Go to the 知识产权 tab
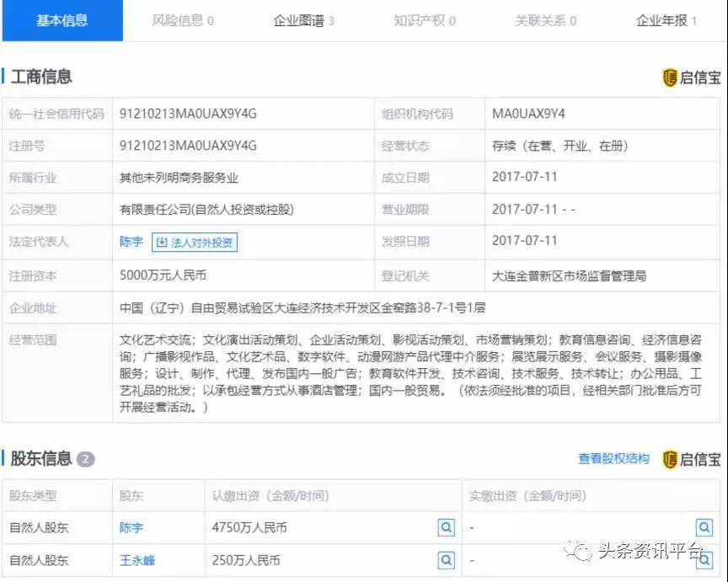 coord(424,20)
